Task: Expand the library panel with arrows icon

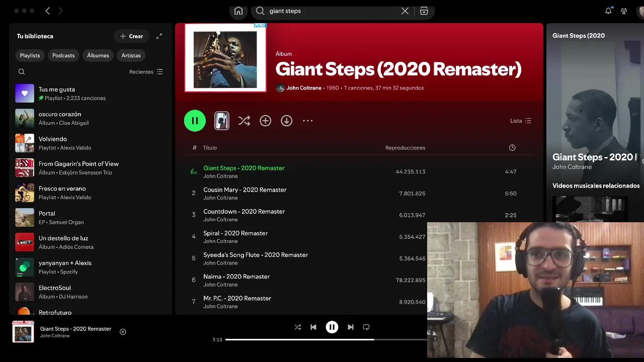Action: pyautogui.click(x=159, y=36)
